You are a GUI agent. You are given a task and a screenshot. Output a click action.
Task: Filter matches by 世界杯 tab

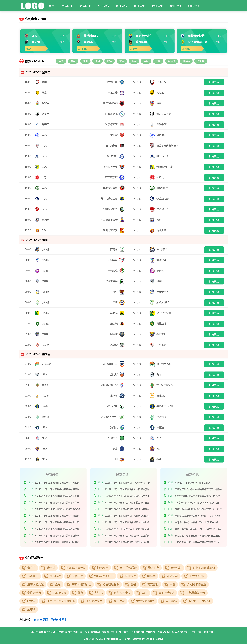pos(186,61)
